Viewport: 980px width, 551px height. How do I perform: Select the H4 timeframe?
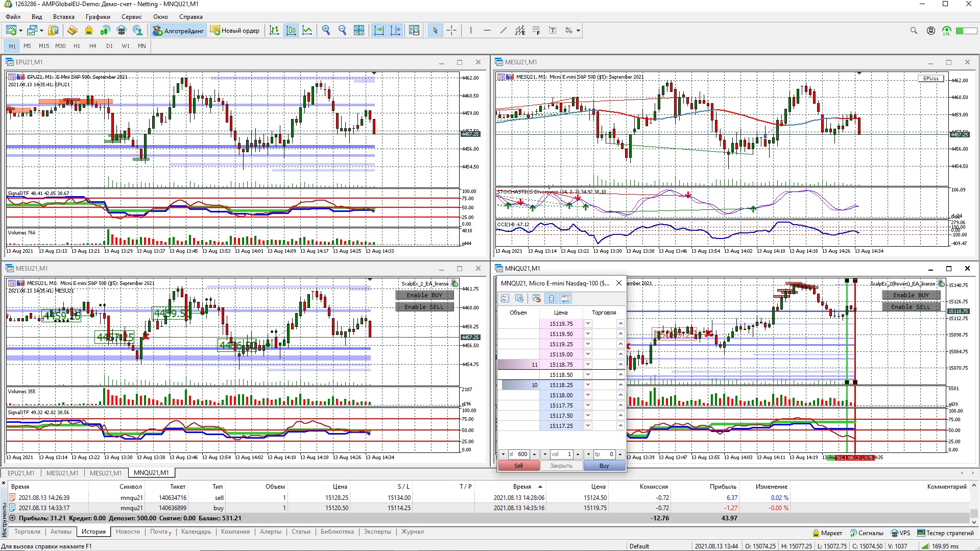(92, 46)
